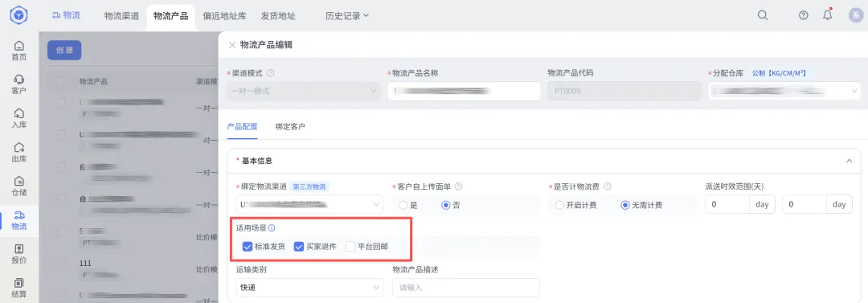
Task: Uncheck the 标准发货 checkbox
Action: pos(248,247)
